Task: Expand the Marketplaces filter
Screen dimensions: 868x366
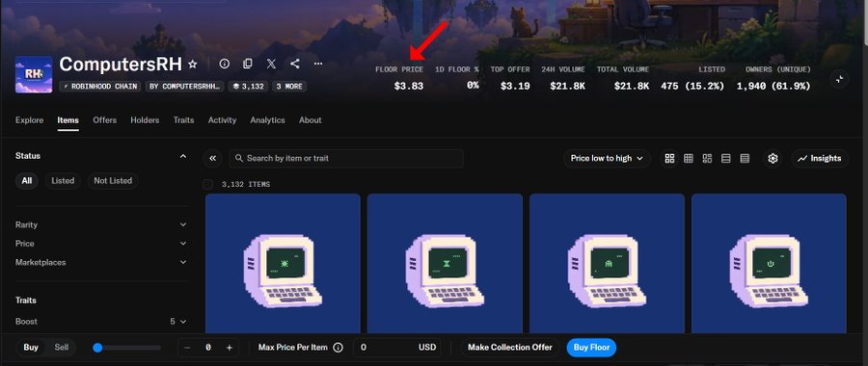Action: point(102,263)
